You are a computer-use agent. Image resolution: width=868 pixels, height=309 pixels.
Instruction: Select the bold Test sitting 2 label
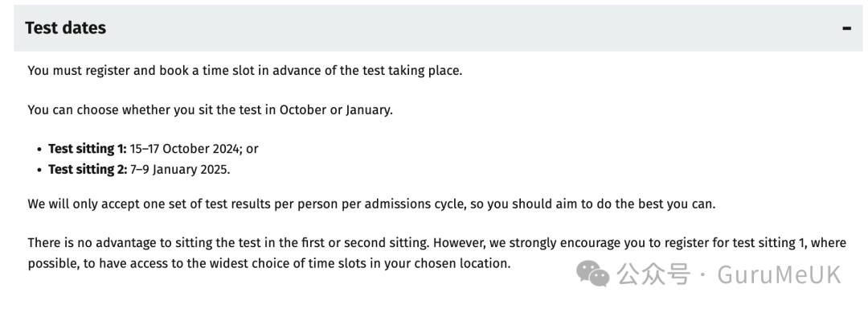tap(88, 170)
